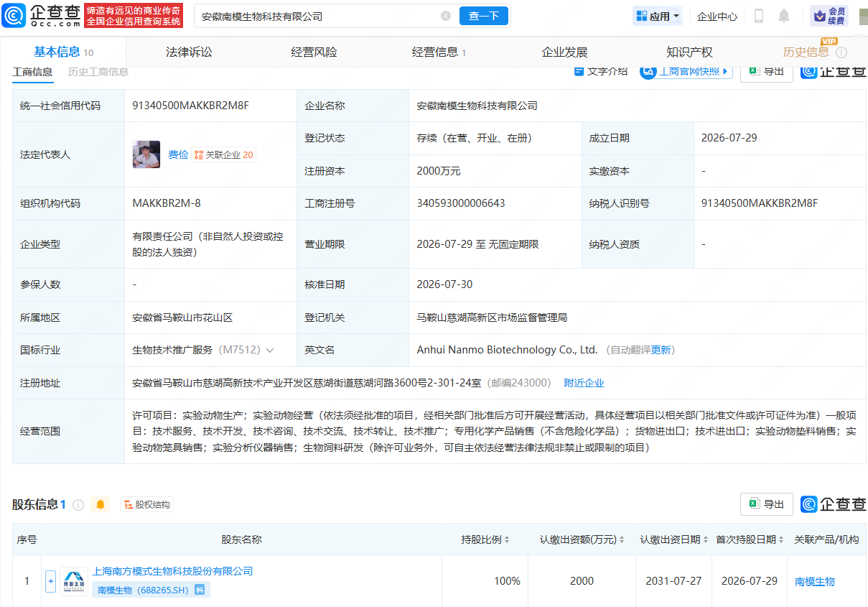This screenshot has height=607, width=868.
Task: Sort by 认缴出资额(万元) column
Action: click(x=582, y=539)
